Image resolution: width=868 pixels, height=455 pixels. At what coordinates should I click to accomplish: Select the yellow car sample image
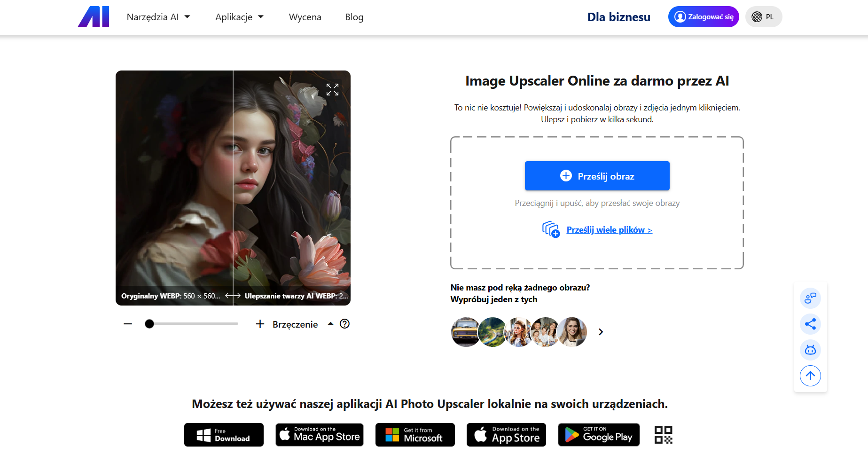point(465,332)
